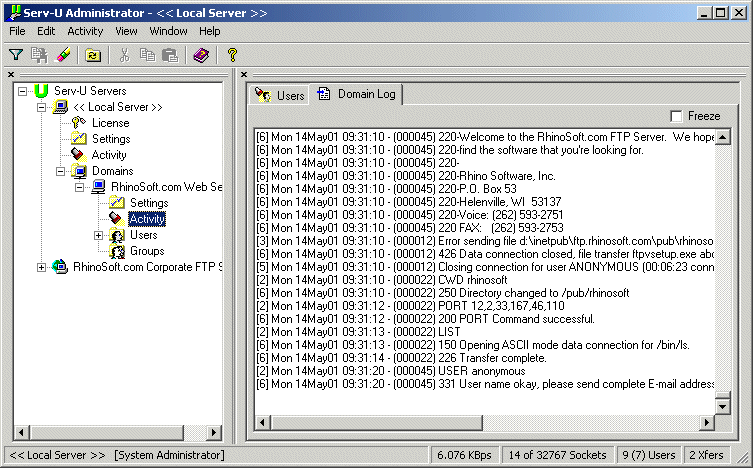Click the eraser/clear toolbar icon

[62, 55]
